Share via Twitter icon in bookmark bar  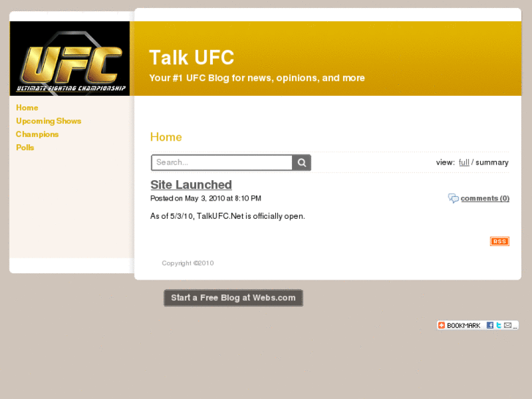point(499,325)
